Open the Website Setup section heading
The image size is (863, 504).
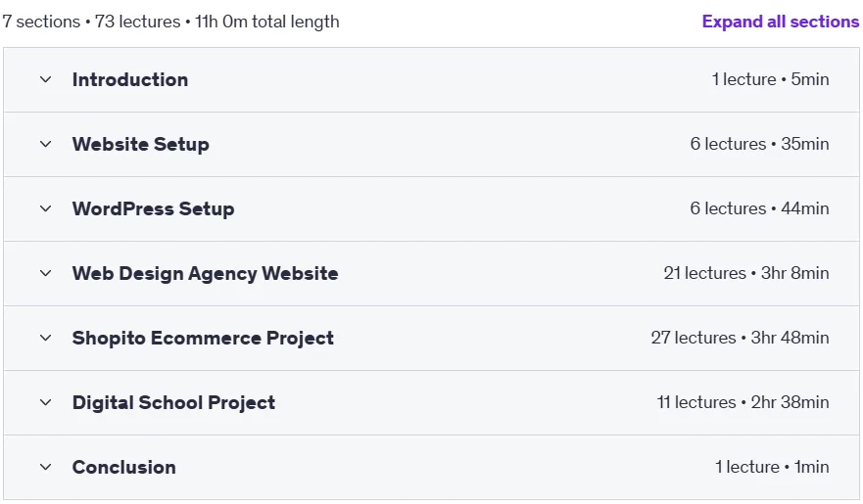tap(140, 144)
